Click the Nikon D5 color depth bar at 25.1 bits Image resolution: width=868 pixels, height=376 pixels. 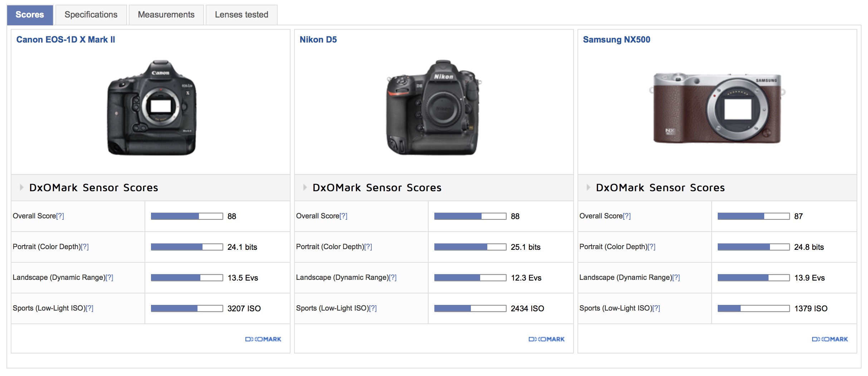pyautogui.click(x=470, y=247)
